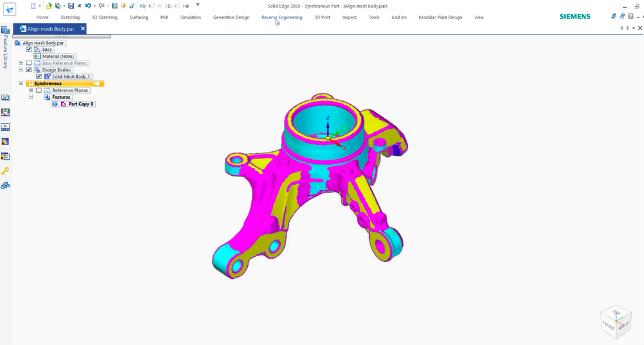Click the second blue stacked-lines icon near help
This screenshot has width=644, height=345.
(x=622, y=17)
